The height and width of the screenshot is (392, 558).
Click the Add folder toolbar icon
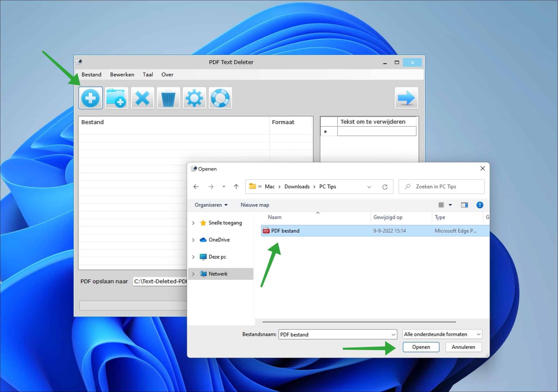pos(116,98)
